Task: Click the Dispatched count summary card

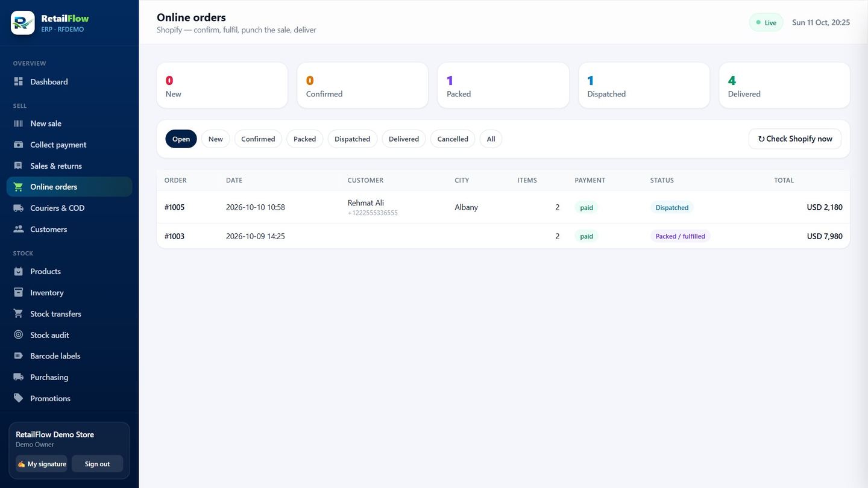Action: coord(644,86)
